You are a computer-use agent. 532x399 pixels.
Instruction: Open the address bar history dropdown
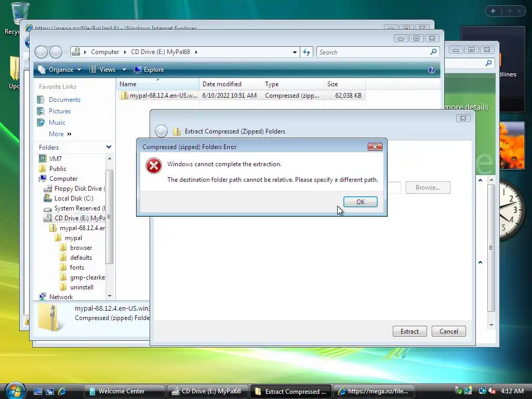[x=295, y=52]
